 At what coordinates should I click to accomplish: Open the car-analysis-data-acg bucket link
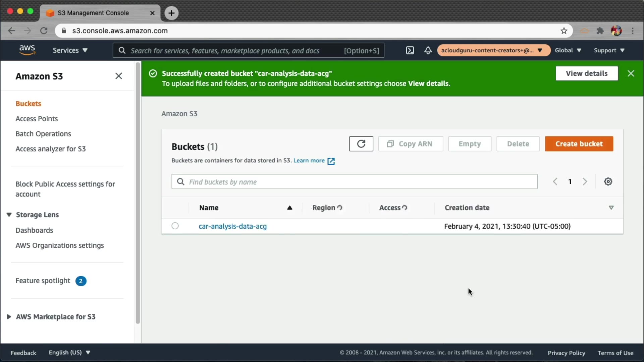click(232, 226)
